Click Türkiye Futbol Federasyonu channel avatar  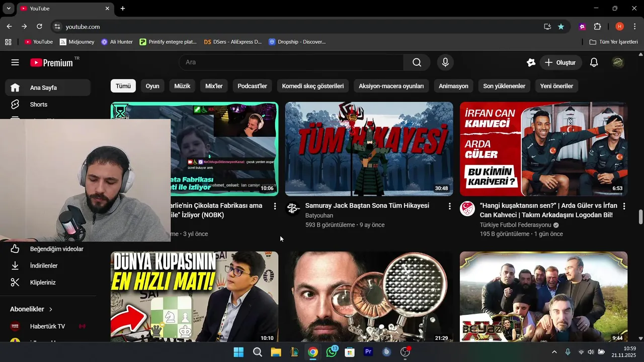[x=467, y=209]
